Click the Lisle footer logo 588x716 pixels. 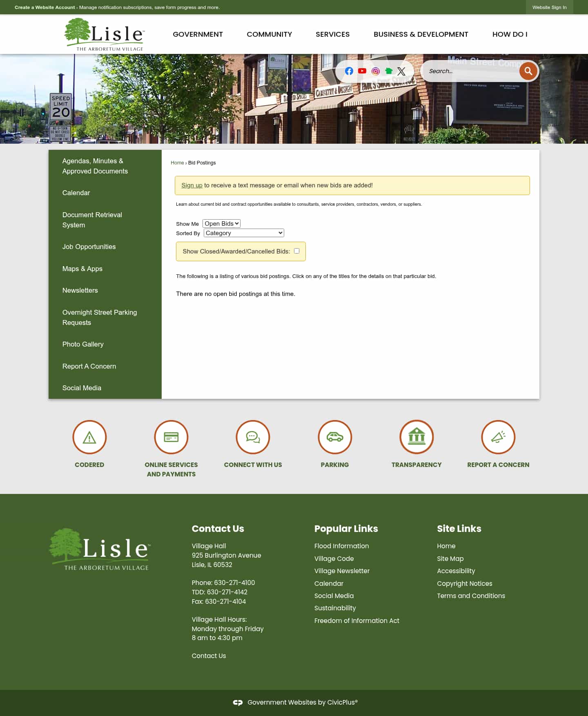(100, 549)
